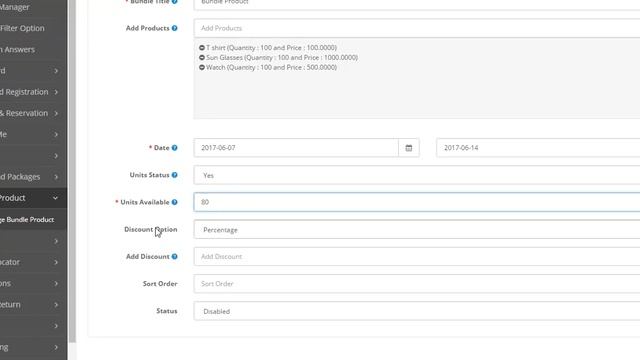Open Units Status dropdown showing Yes
Screen dimensions: 640x360
pyautogui.click(x=417, y=175)
